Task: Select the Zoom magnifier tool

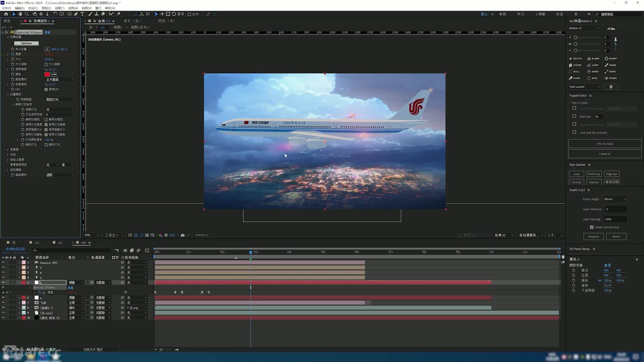Action: (x=26, y=14)
